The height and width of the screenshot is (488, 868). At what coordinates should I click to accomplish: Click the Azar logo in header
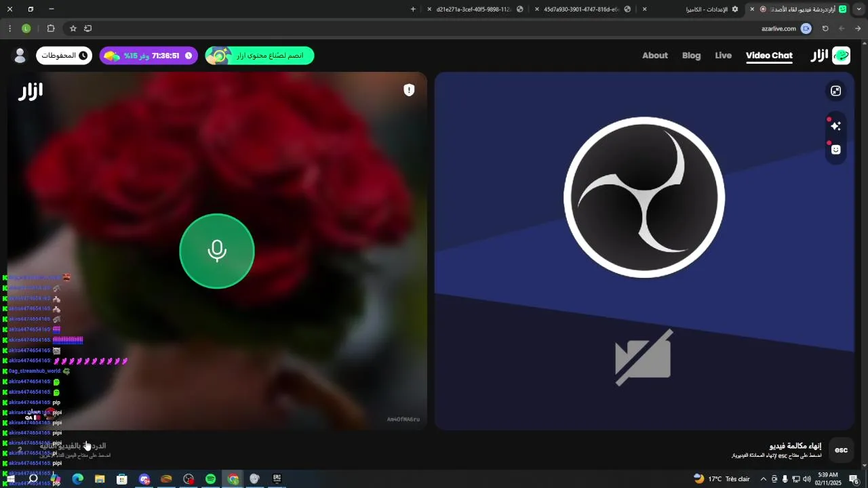click(x=831, y=56)
